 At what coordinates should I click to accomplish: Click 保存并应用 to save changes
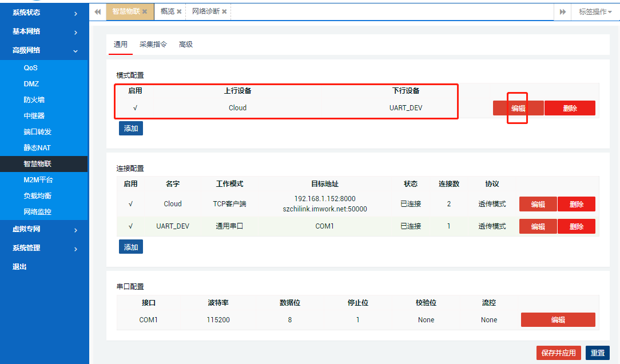(x=558, y=353)
